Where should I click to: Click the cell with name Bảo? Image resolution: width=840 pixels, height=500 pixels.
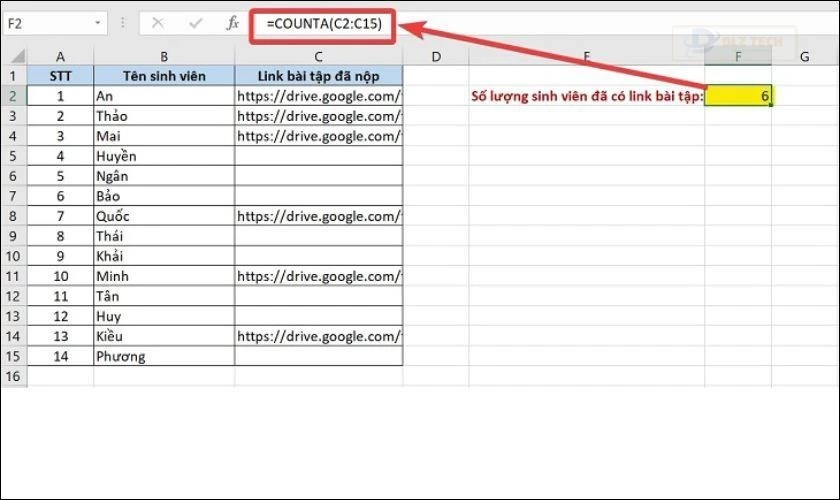point(164,196)
